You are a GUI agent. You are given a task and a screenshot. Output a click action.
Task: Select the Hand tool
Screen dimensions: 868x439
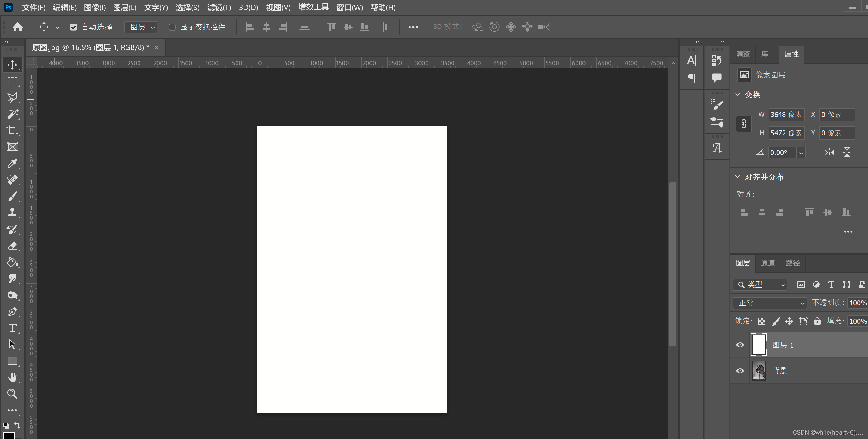click(12, 377)
